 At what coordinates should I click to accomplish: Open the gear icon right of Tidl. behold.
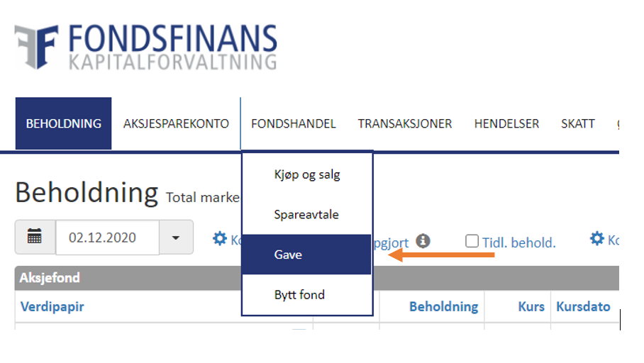pos(596,238)
